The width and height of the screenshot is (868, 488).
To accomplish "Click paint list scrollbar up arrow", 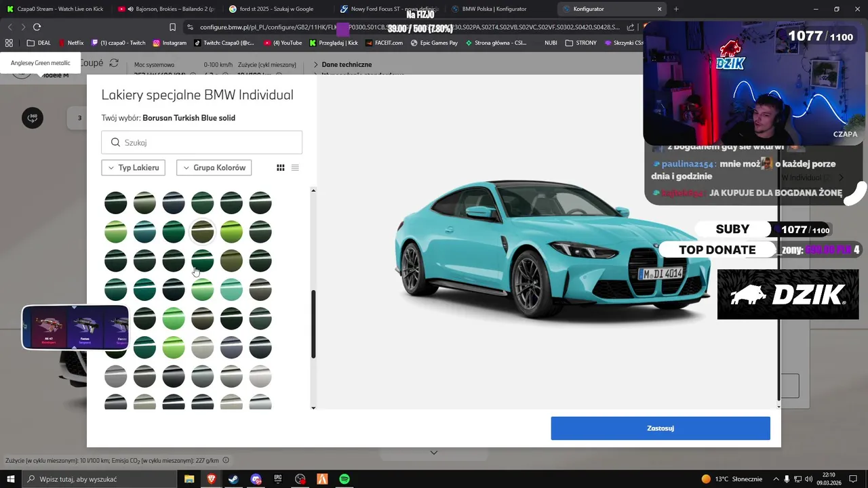I will pyautogui.click(x=313, y=190).
